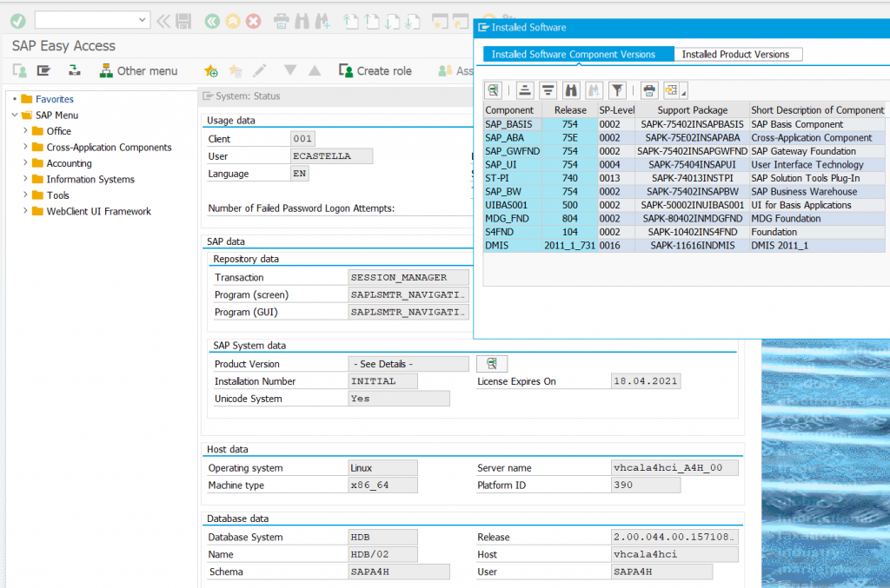
Task: Expand the Information Systems folder
Action: pos(25,179)
